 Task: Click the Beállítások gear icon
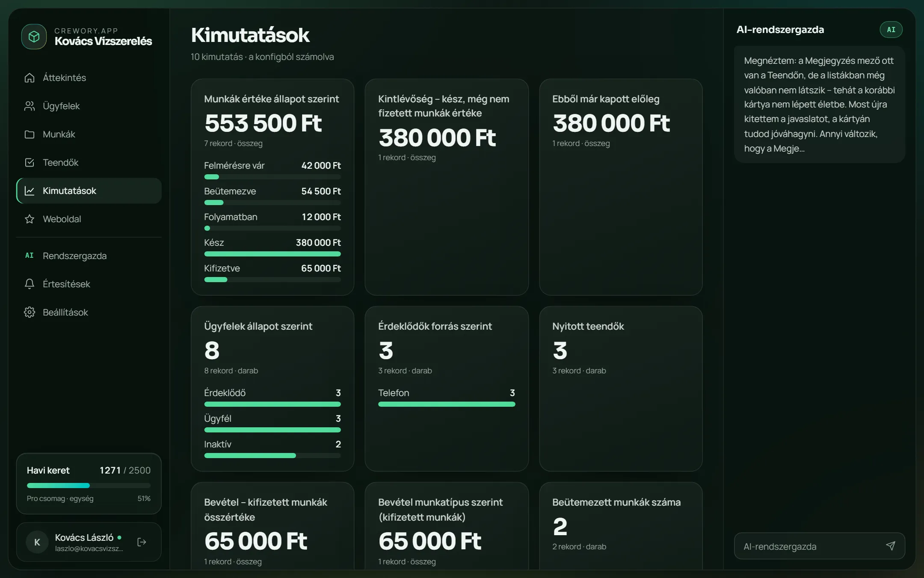point(30,312)
